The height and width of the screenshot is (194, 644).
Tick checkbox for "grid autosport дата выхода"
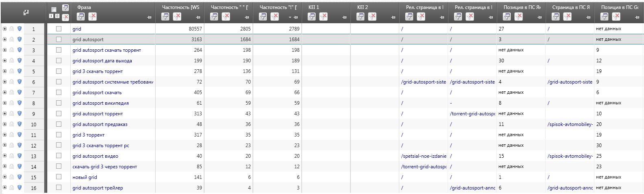point(59,60)
